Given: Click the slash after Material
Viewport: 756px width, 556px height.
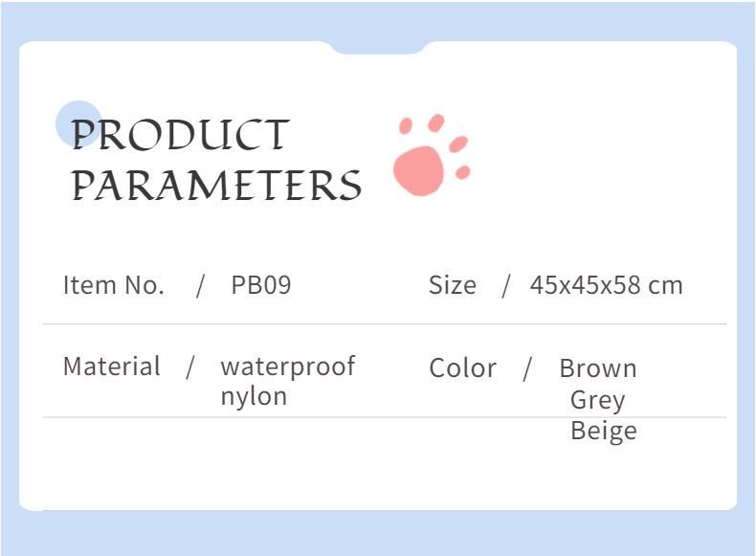Looking at the screenshot, I should [190, 367].
